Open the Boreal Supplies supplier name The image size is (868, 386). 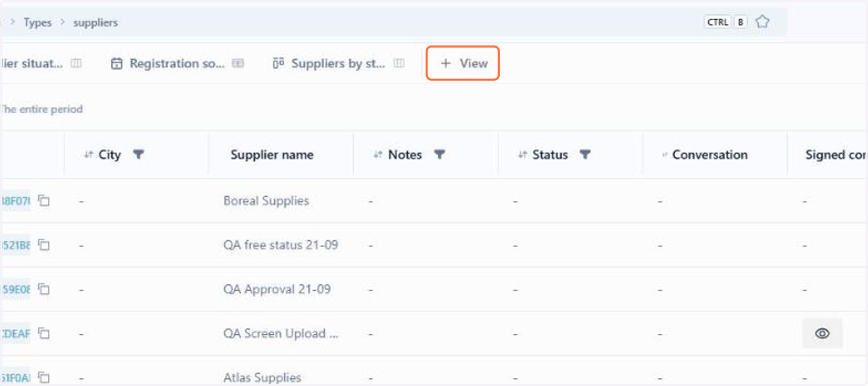point(266,201)
